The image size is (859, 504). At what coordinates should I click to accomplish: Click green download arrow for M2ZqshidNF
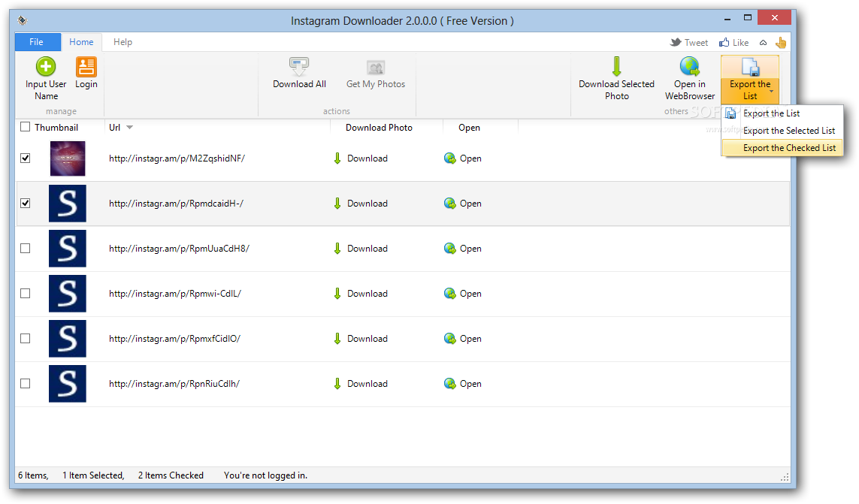(337, 158)
